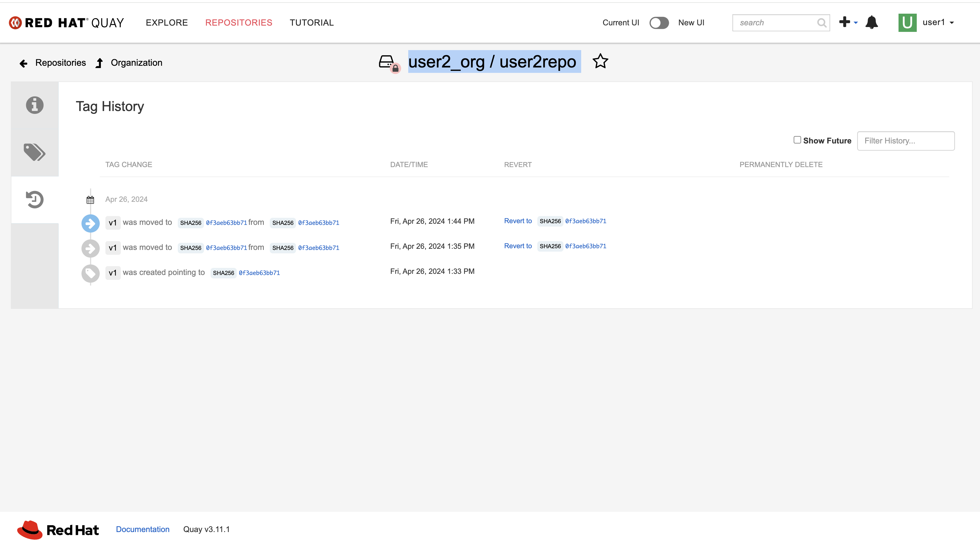Click the up arrow beside Organization
Image resolution: width=980 pixels, height=542 pixels.
click(x=99, y=63)
